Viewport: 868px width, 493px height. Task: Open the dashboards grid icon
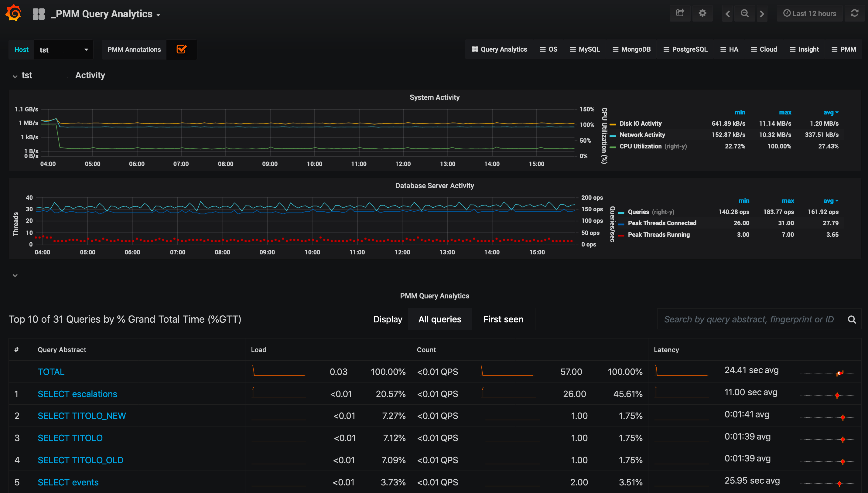tap(39, 14)
